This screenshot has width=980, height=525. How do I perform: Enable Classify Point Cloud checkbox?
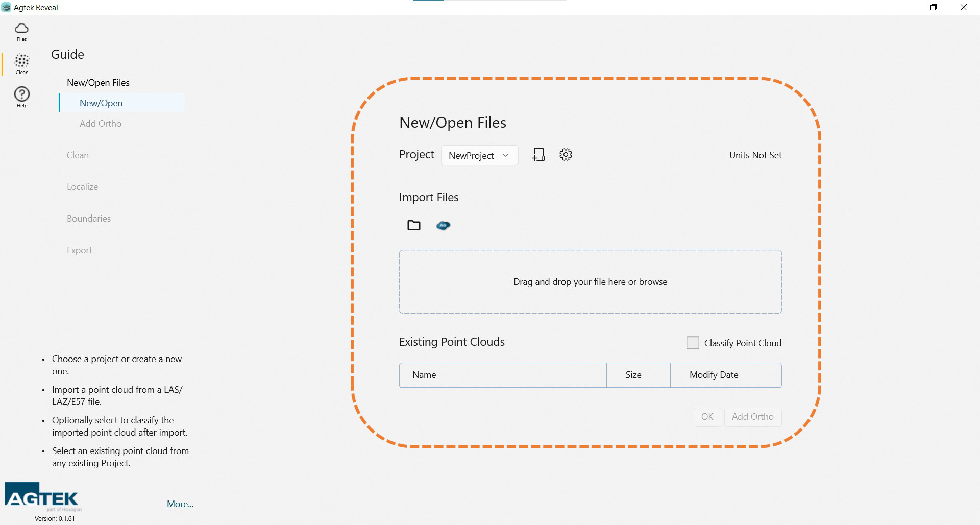693,343
